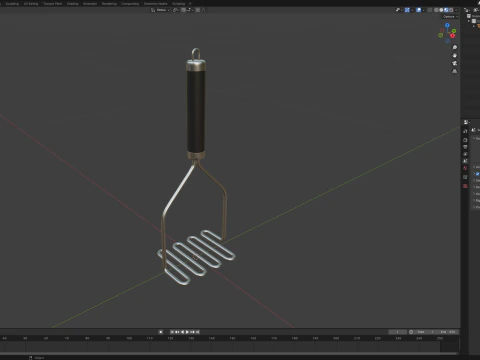Open the View Layer properties tab
The height and width of the screenshot is (360, 480).
[465, 154]
